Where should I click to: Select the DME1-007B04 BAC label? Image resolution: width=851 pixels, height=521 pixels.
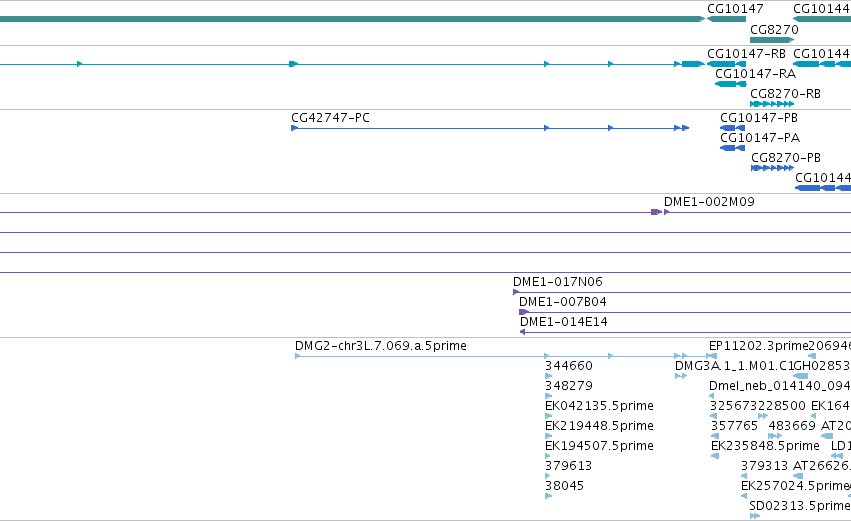(x=563, y=302)
